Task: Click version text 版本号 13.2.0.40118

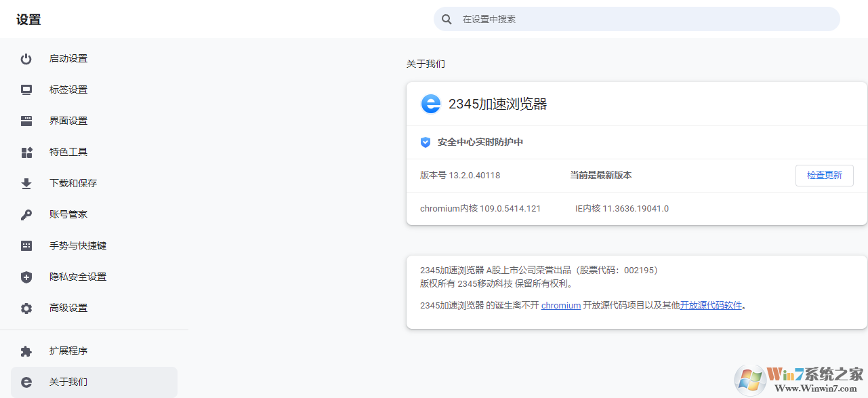Action: pyautogui.click(x=460, y=176)
